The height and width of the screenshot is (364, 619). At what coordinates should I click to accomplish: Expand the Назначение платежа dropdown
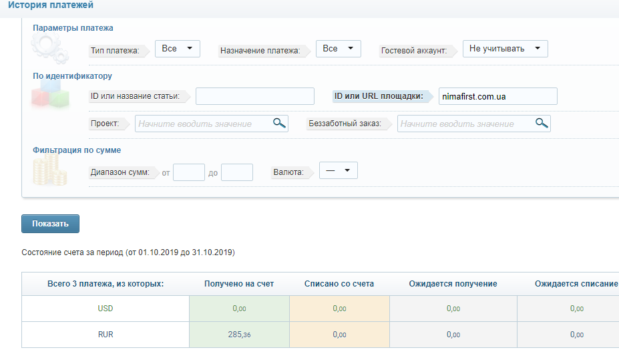[339, 49]
